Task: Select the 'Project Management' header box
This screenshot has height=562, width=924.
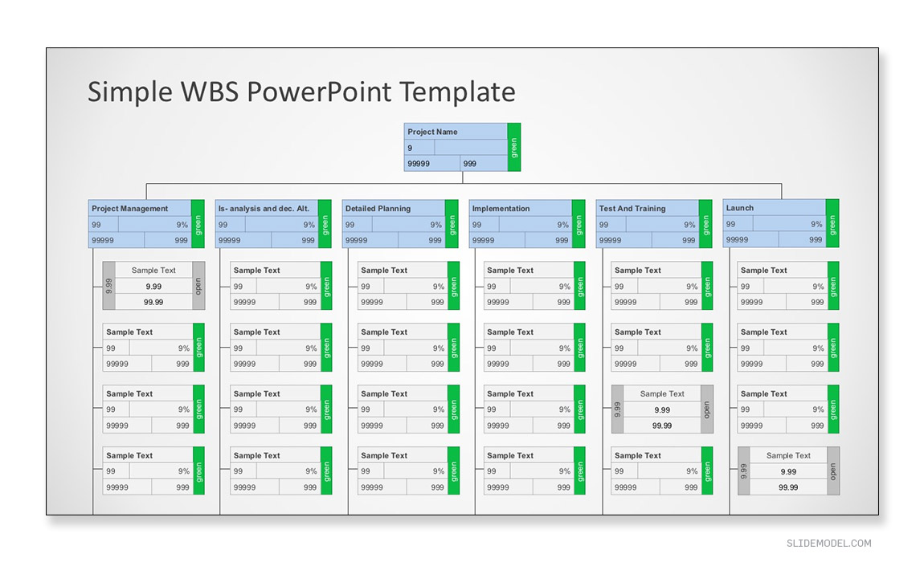Action: tap(146, 223)
